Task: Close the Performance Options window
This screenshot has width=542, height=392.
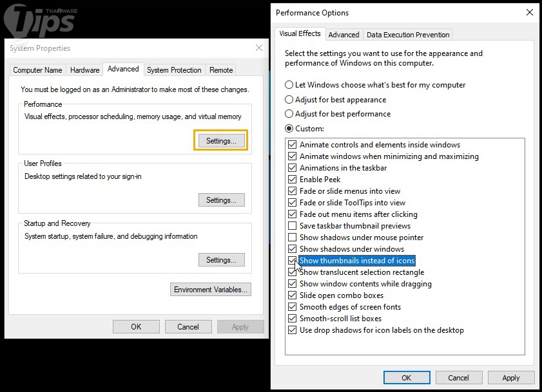Action: click(x=530, y=12)
